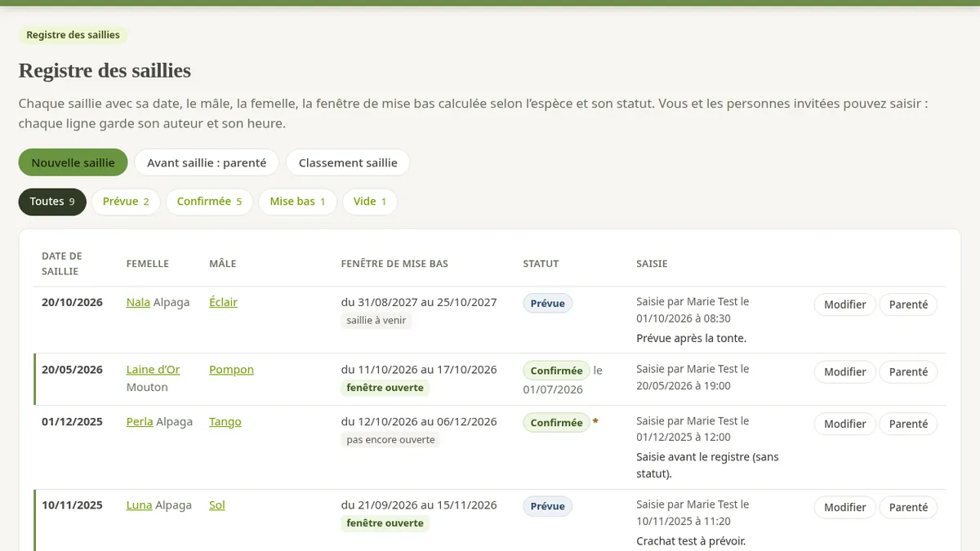Click fenêtre ouverte tag in the Sol row

click(x=385, y=523)
